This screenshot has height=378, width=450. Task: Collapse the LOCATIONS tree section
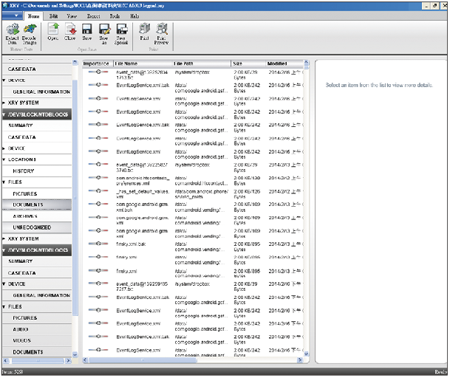tap(4, 160)
